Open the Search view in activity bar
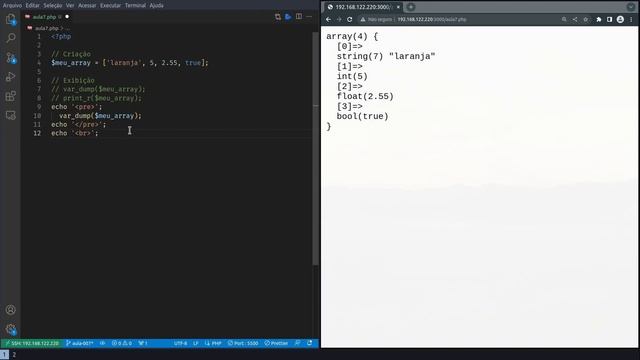Image resolution: width=640 pixels, height=360 pixels. [x=11, y=38]
